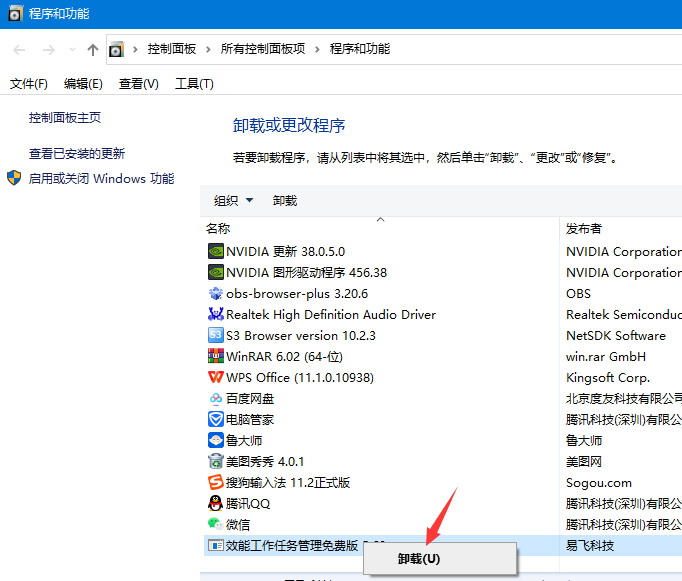Sort by the 发布者 column header
682x581 pixels.
click(584, 228)
